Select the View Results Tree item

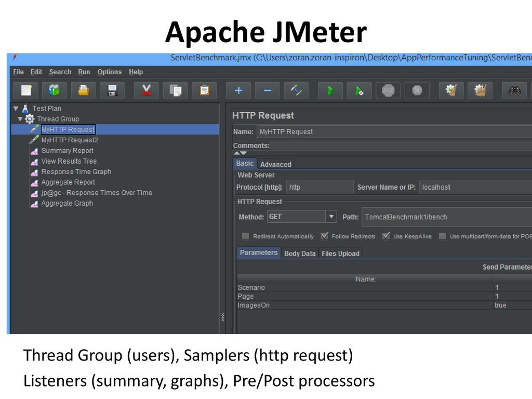pyautogui.click(x=69, y=161)
